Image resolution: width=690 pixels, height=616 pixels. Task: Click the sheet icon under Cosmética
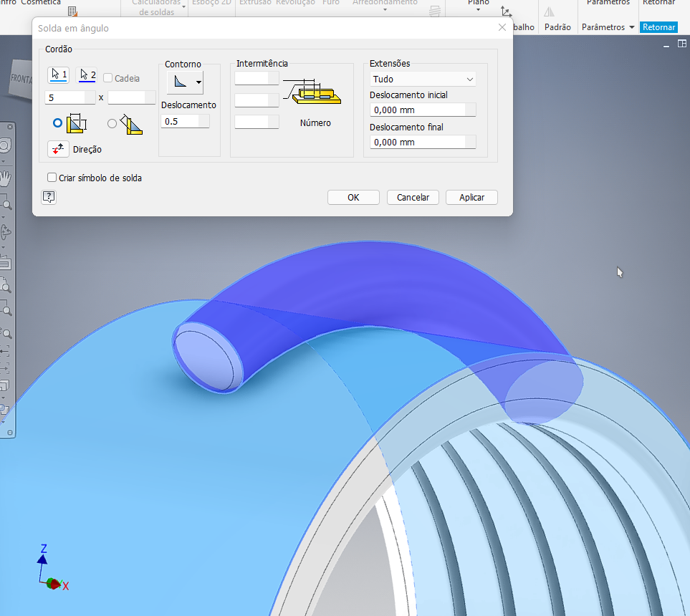(72, 11)
